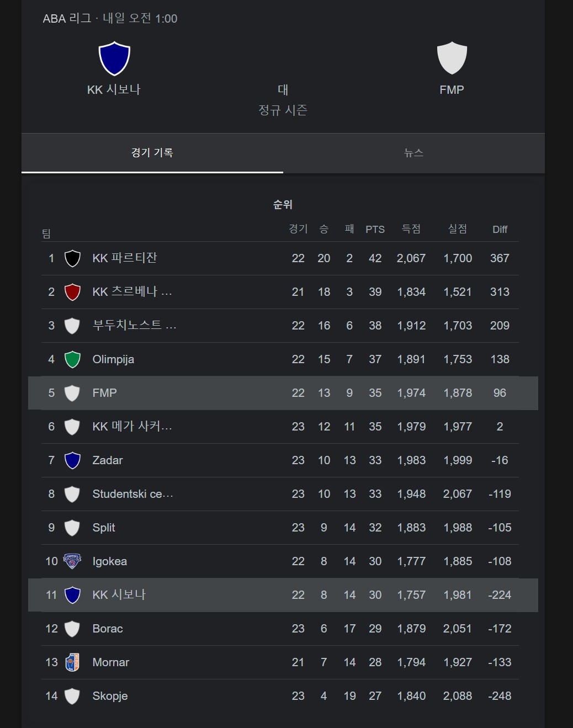The width and height of the screenshot is (573, 728).
Task: Select the highlighted KK 시보나 standings row
Action: coord(283,595)
